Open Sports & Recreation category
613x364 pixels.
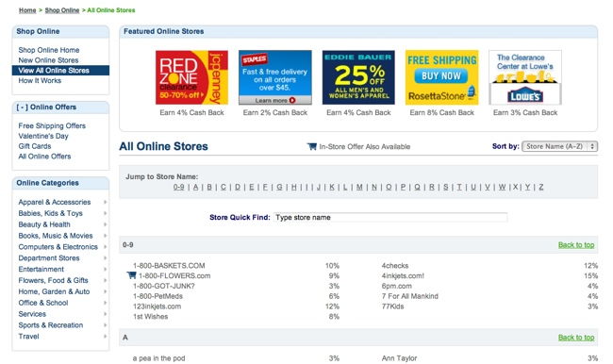[50, 325]
